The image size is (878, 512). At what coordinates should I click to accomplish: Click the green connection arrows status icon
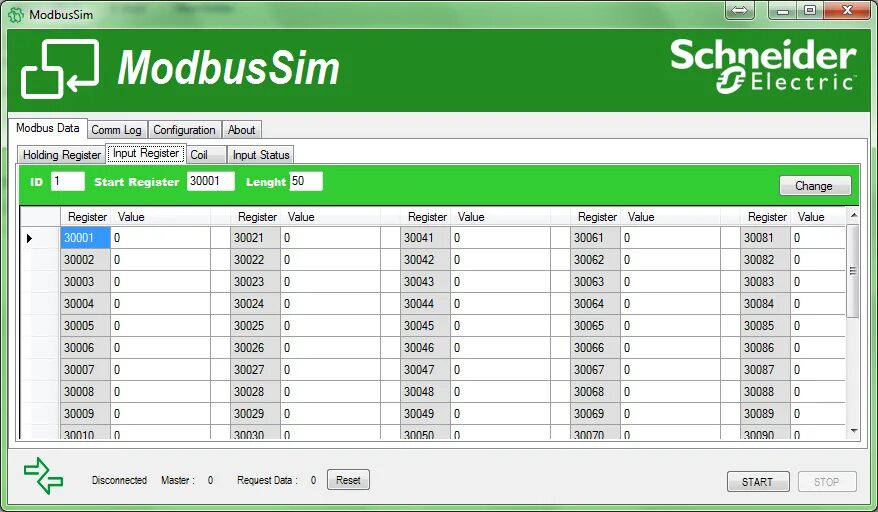coord(44,476)
